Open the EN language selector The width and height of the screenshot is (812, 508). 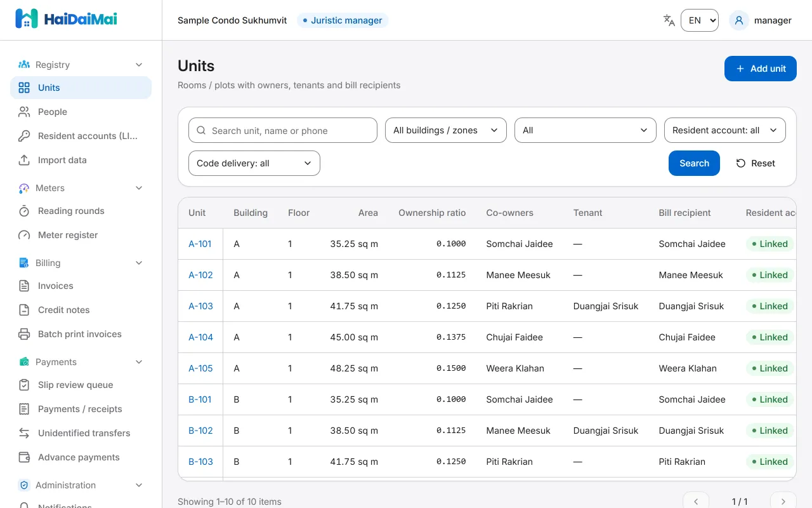pos(700,20)
